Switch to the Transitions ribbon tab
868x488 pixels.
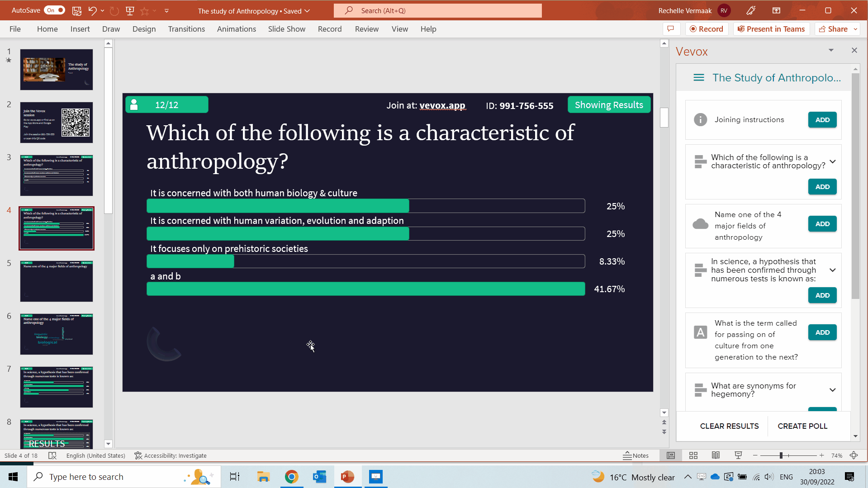tap(186, 28)
